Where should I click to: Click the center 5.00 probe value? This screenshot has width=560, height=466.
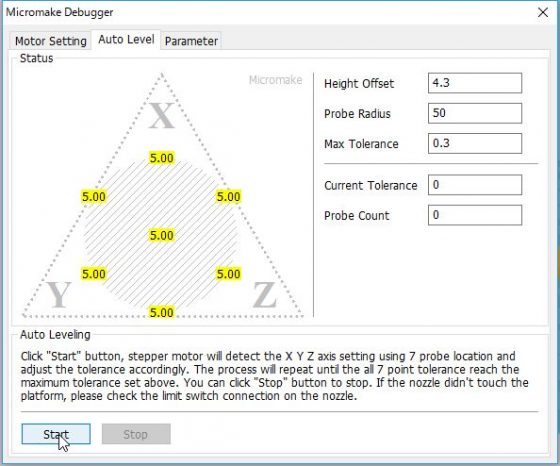(x=161, y=235)
